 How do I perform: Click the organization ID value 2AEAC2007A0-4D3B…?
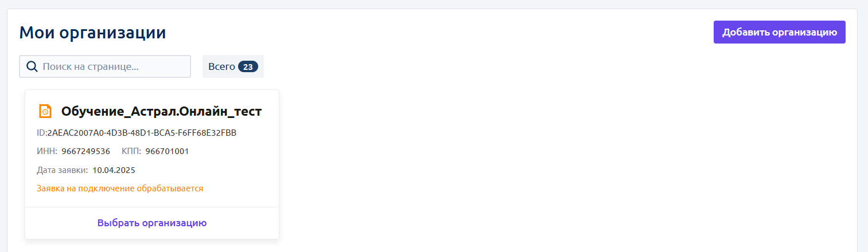[142, 133]
